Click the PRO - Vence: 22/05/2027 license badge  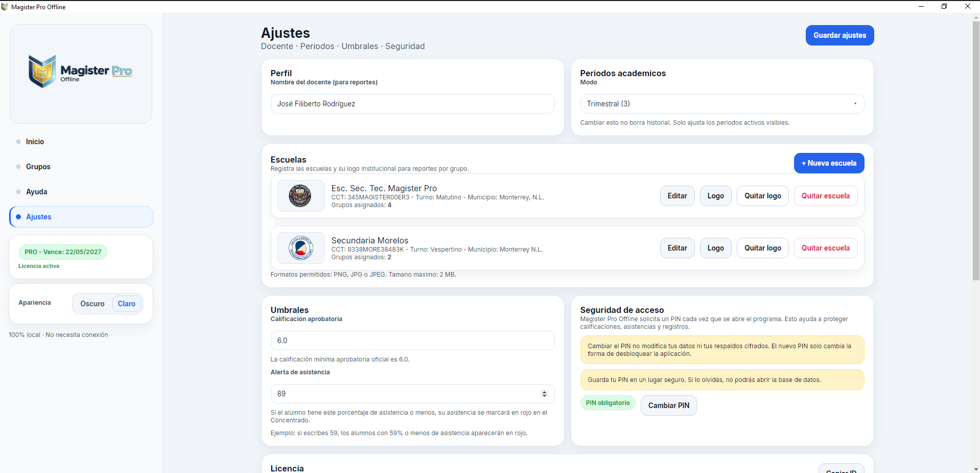tap(63, 252)
